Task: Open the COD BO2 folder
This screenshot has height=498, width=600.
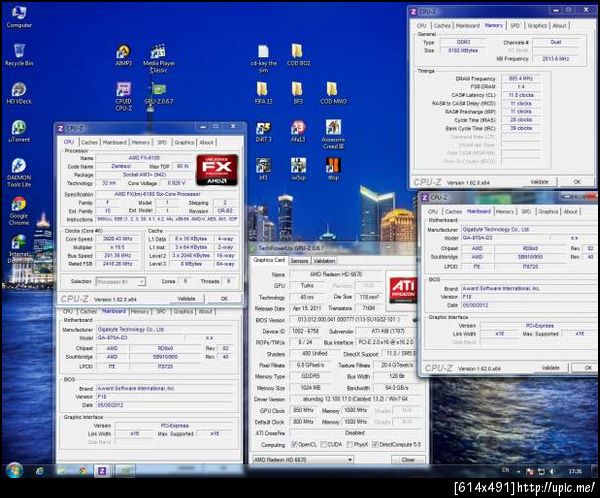Action: 298,55
